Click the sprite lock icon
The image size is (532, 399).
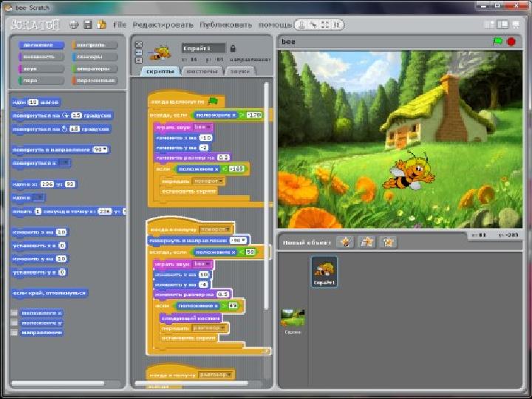click(x=233, y=48)
